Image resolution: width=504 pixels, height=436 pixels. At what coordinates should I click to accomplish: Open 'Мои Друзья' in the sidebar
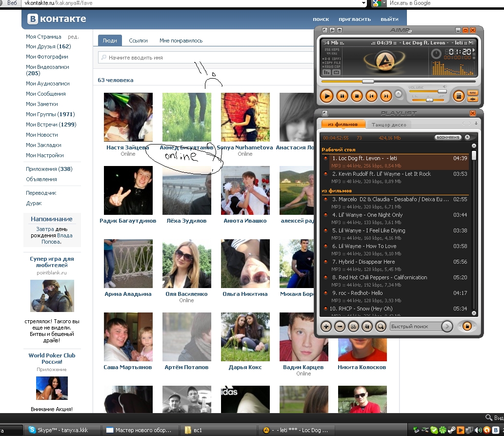click(48, 46)
